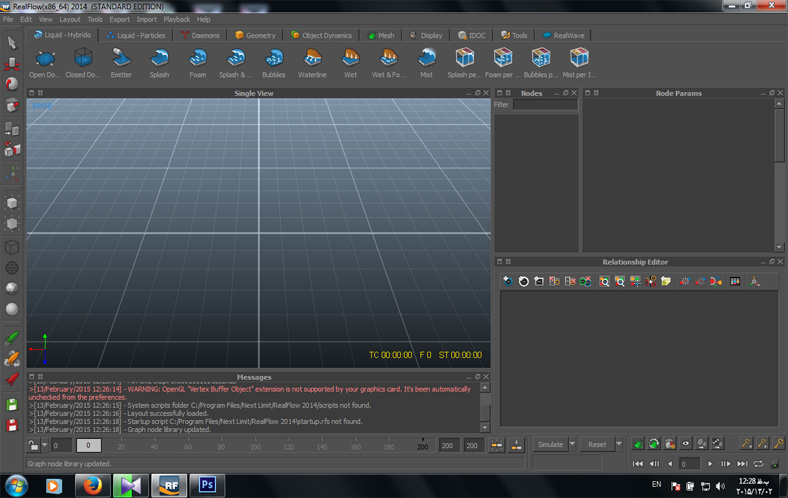Play the animation forward
This screenshot has height=498, width=788.
click(710, 464)
